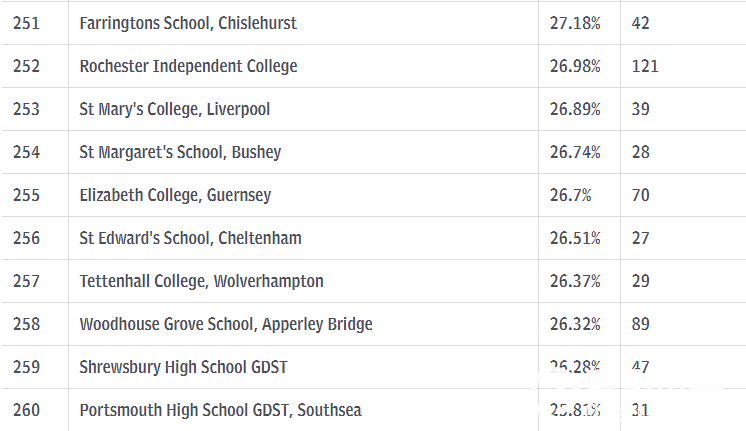Image resolution: width=746 pixels, height=431 pixels.
Task: Click St Edward's School, Cheltenham entry
Action: pyautogui.click(x=190, y=238)
